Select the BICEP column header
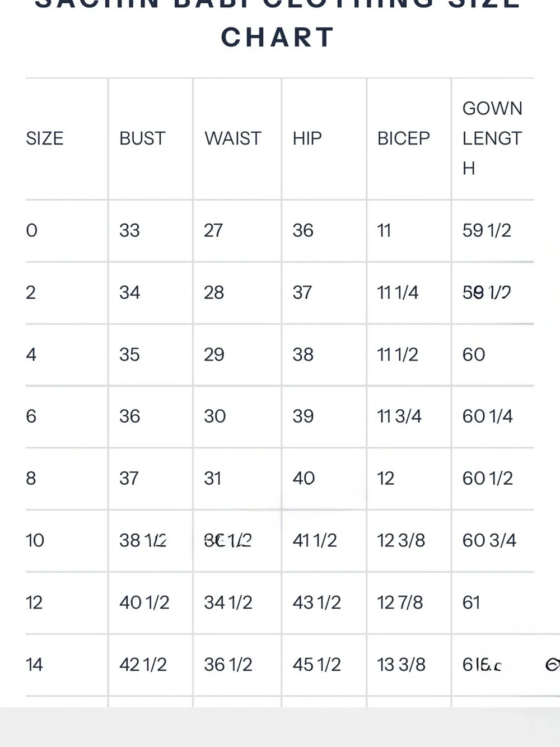The width and height of the screenshot is (560, 747). pos(403,138)
